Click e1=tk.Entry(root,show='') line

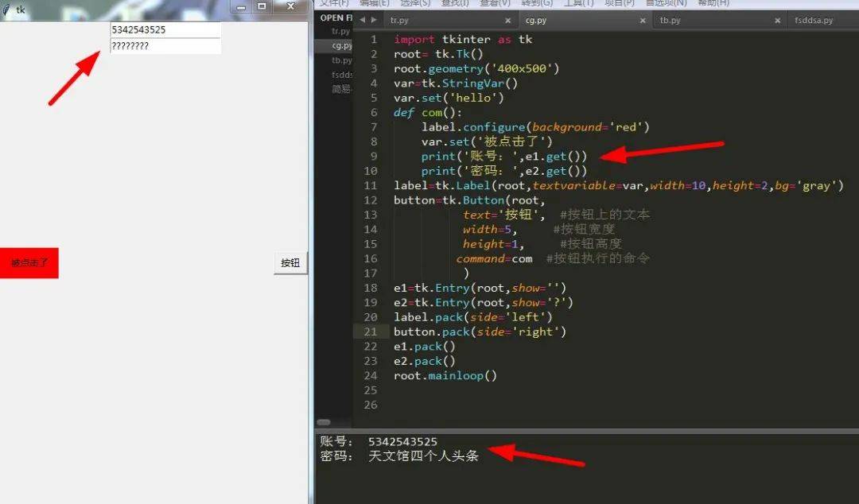click(480, 288)
